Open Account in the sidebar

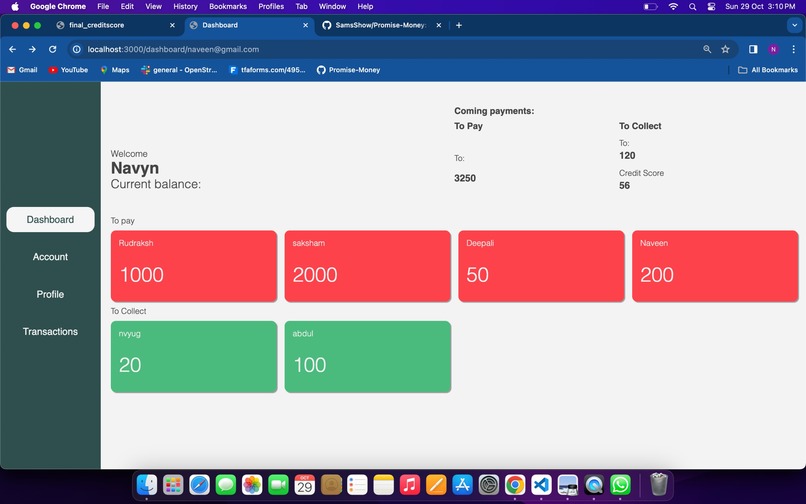50,257
